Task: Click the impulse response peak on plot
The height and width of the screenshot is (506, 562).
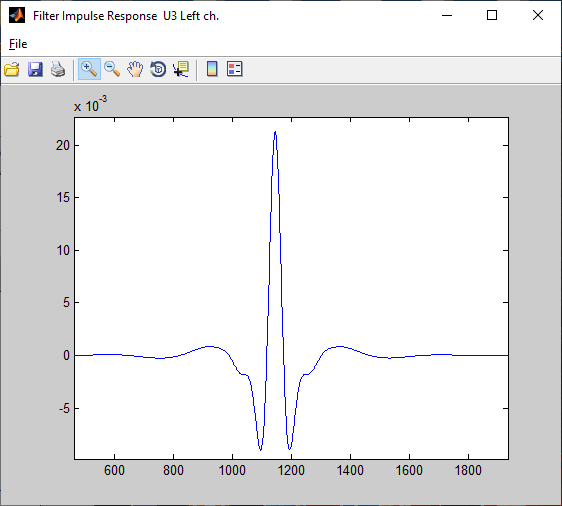Action: pos(275,132)
